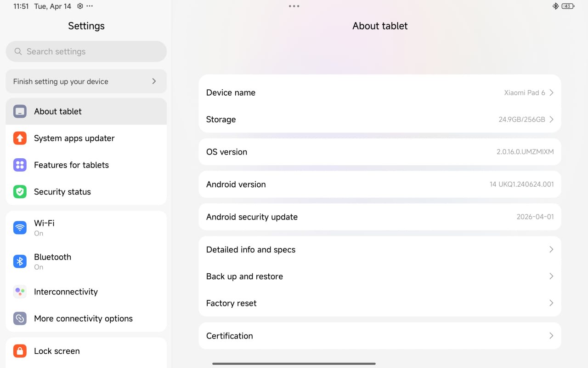The height and width of the screenshot is (368, 588).
Task: Click the green Security status shield icon
Action: 20,191
